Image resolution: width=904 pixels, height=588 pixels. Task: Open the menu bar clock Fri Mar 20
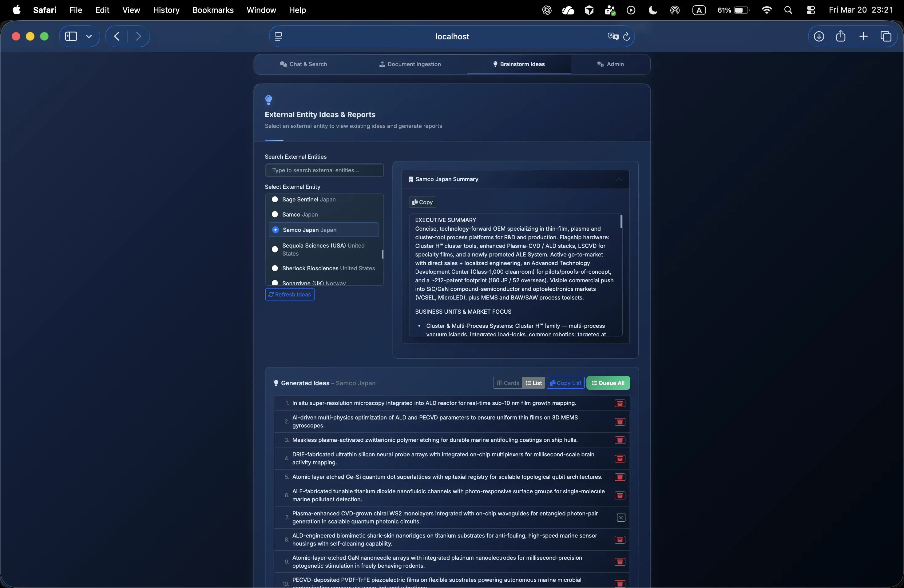tap(861, 10)
